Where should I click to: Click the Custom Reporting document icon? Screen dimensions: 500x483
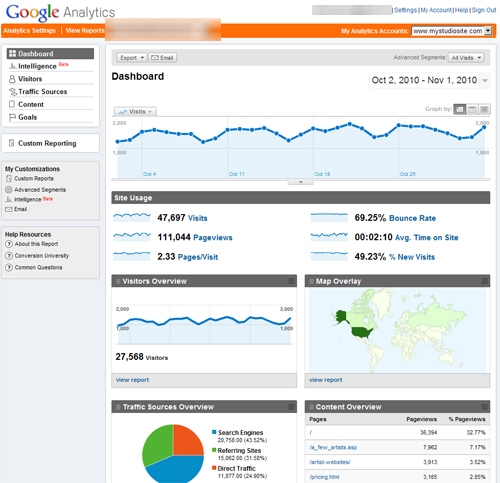click(x=11, y=143)
